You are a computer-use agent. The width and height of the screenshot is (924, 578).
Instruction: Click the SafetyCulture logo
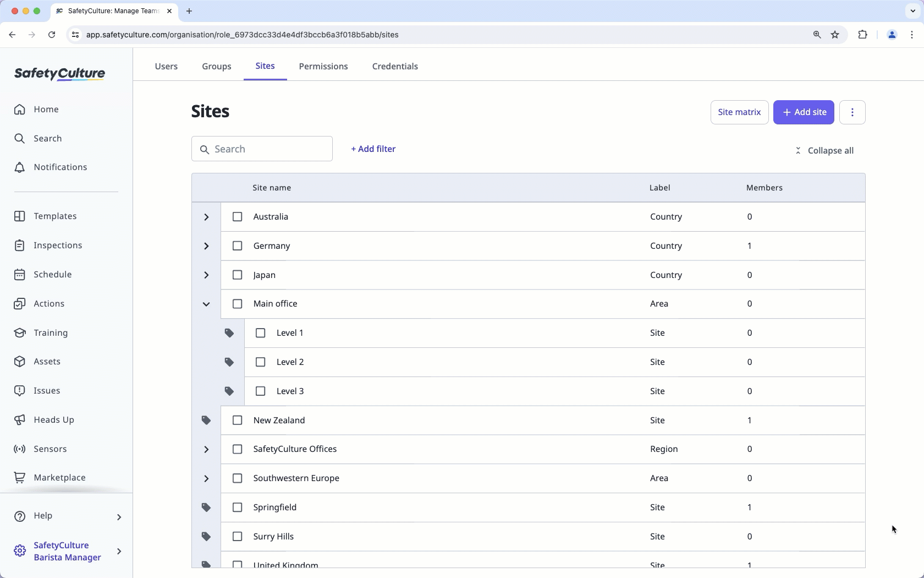59,74
